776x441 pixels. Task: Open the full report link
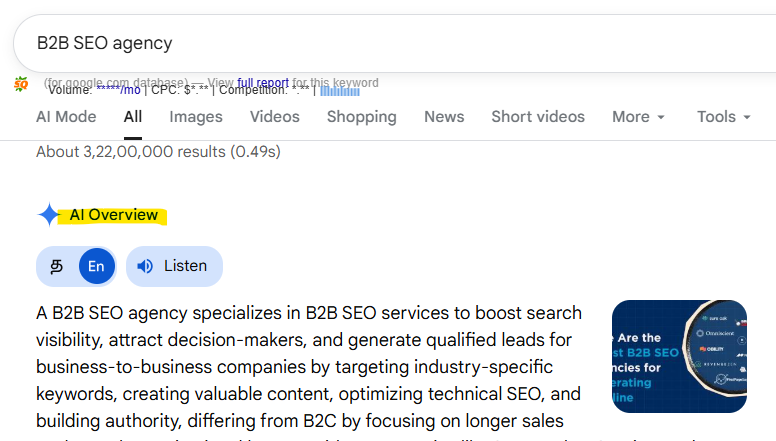[x=263, y=83]
